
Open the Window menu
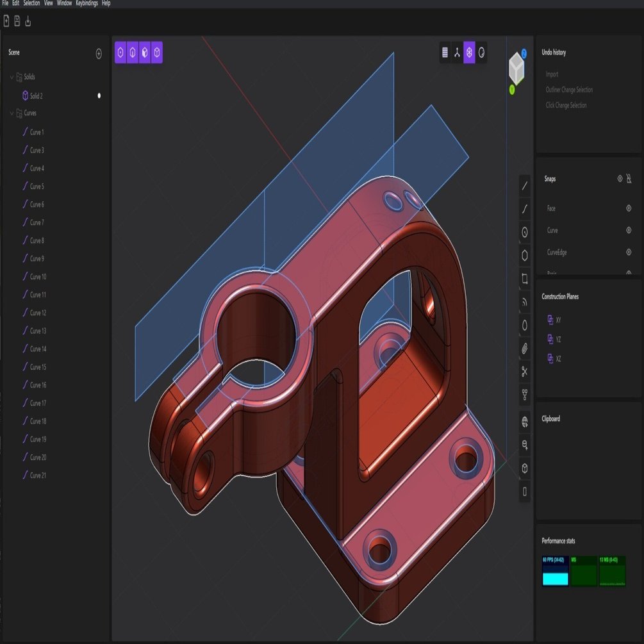[x=64, y=3]
